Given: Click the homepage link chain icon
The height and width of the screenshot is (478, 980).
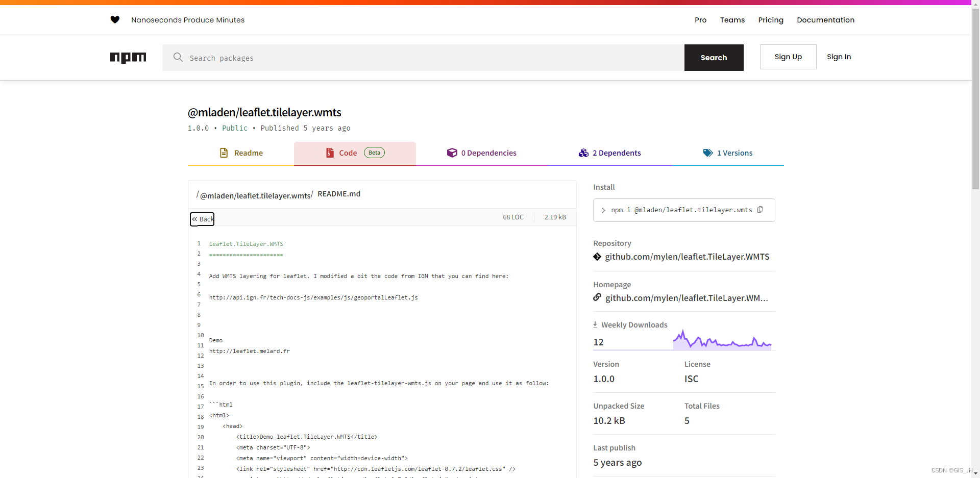Looking at the screenshot, I should 597,297.
